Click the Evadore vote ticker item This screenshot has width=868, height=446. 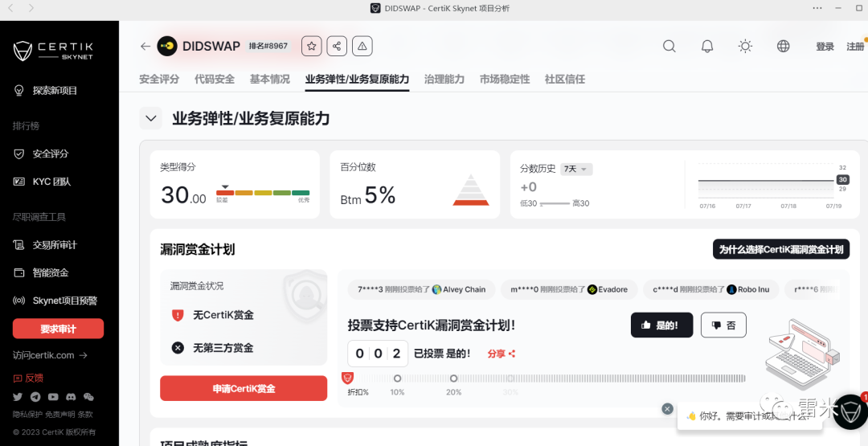click(x=569, y=289)
